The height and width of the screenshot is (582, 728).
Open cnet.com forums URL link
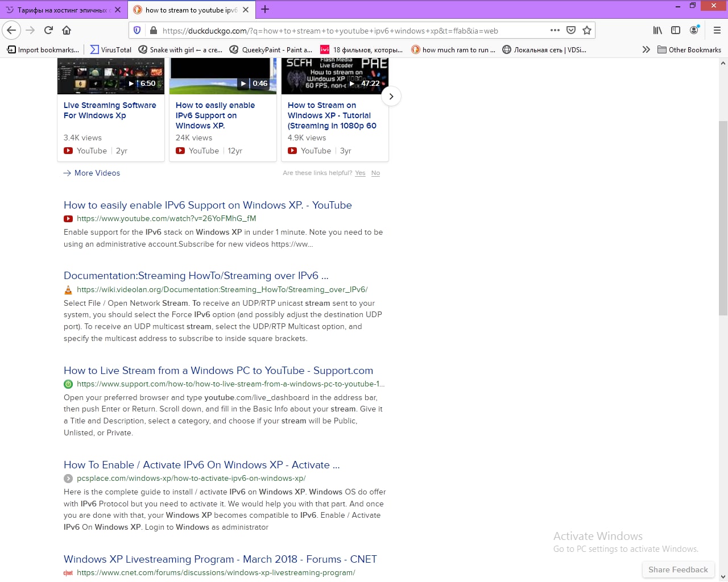pos(216,573)
